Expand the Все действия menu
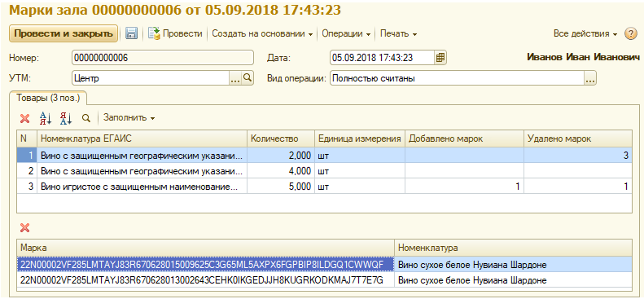 pyautogui.click(x=585, y=33)
